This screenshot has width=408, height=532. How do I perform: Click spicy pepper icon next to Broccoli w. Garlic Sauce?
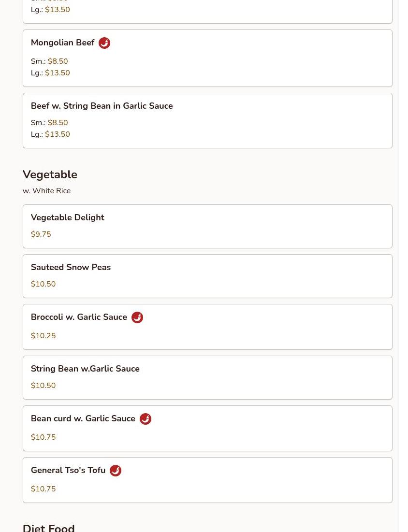pyautogui.click(x=137, y=317)
